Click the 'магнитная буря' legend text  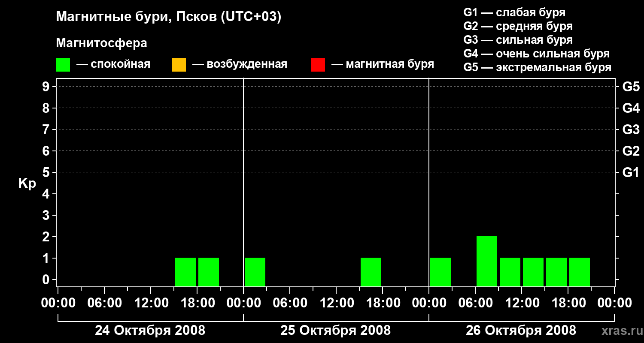point(390,65)
